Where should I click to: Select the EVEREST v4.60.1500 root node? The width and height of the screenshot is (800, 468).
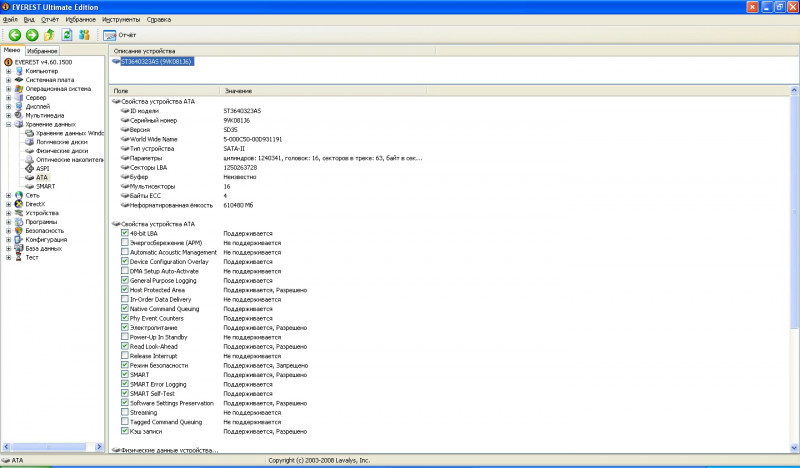pyautogui.click(x=43, y=62)
